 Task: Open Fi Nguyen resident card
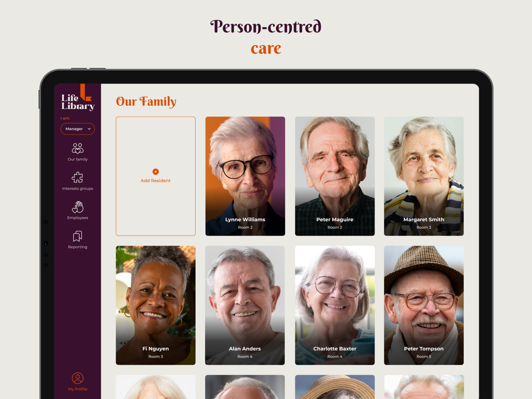pos(155,305)
